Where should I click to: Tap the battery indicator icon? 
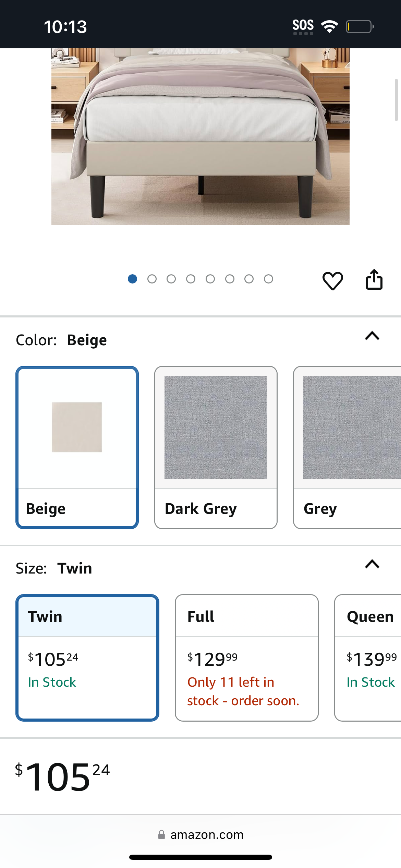point(360,26)
